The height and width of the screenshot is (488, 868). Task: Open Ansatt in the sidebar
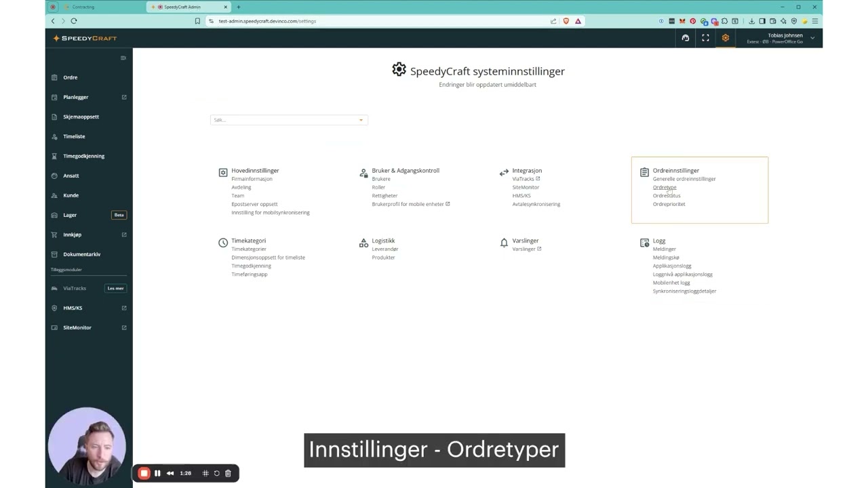(x=71, y=176)
